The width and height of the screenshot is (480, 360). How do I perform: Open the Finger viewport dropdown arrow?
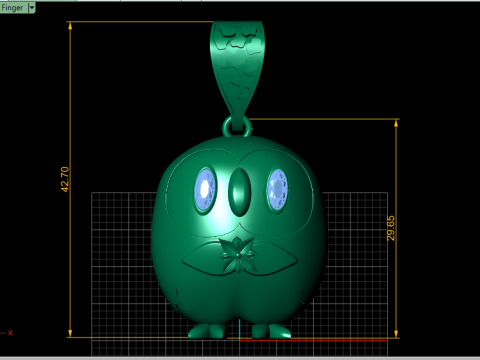pyautogui.click(x=32, y=7)
